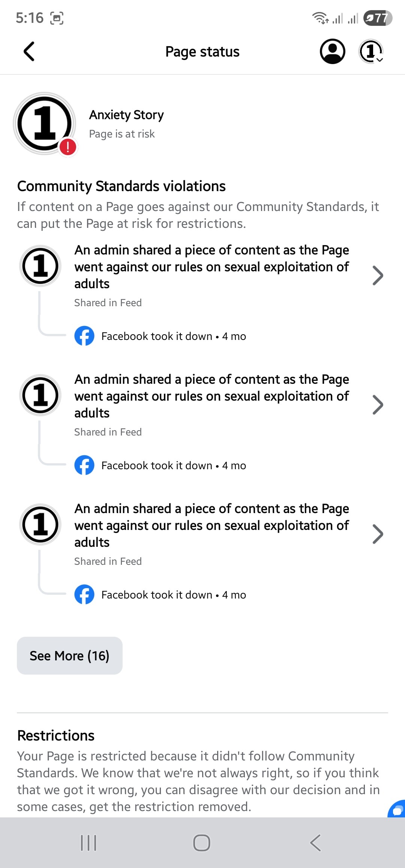
Task: Tap the red alert badge on avatar
Action: tap(68, 147)
